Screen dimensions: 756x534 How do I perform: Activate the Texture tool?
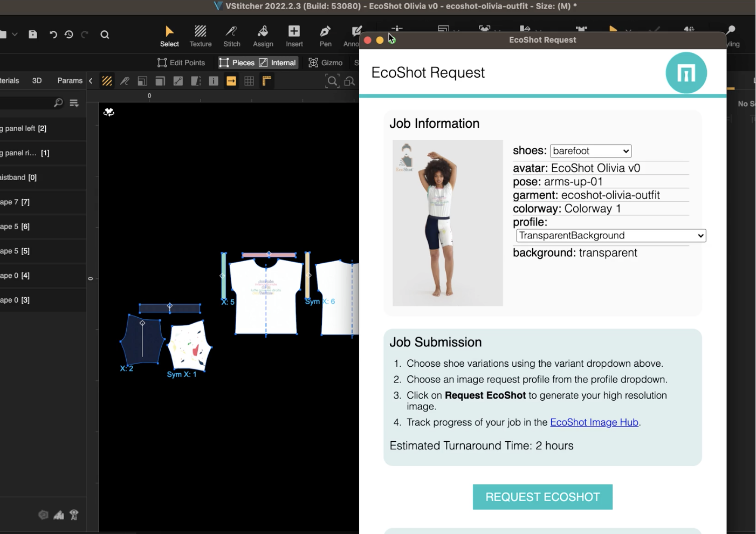click(201, 36)
